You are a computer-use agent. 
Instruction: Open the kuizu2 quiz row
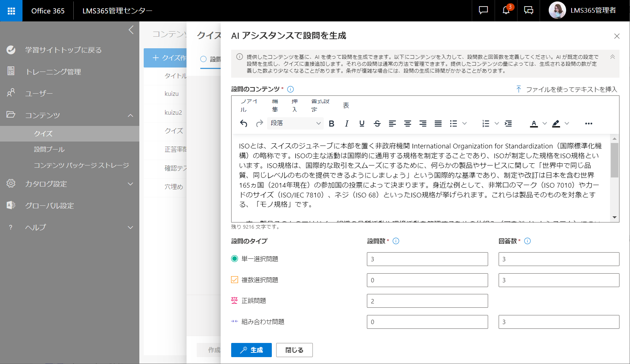pos(173,113)
